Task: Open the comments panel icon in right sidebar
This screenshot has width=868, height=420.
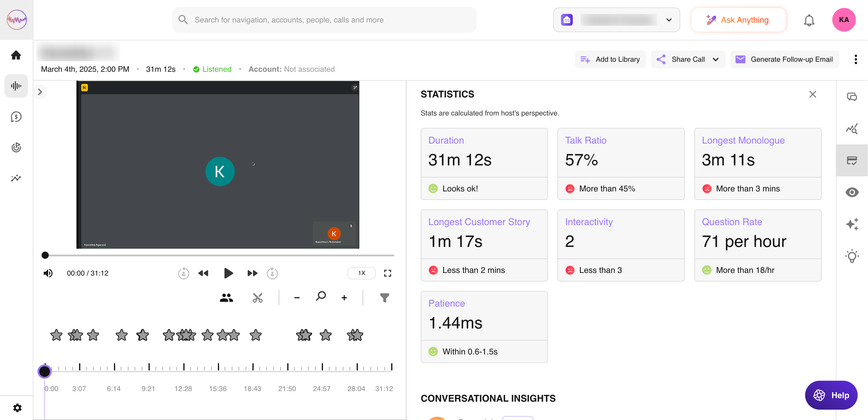Action: click(851, 97)
